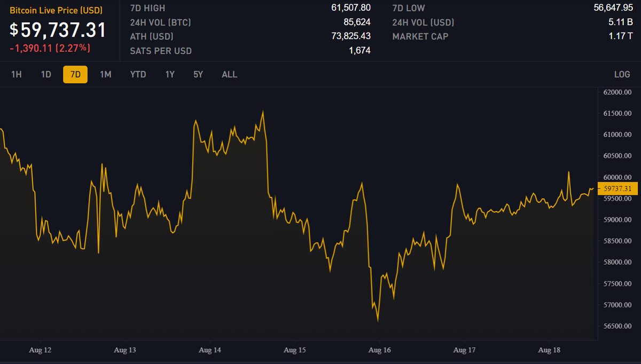
Task: Click the ATH (USD) label
Action: pos(152,37)
